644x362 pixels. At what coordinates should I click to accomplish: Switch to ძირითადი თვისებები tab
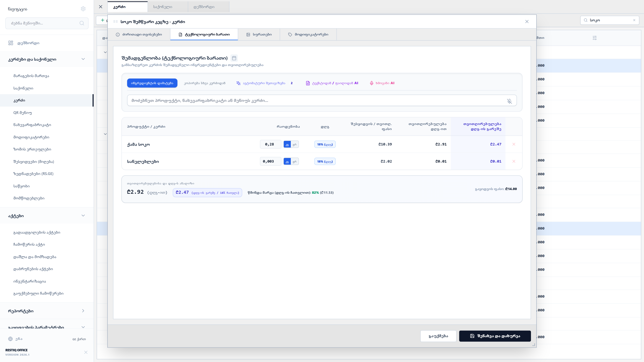click(139, 35)
